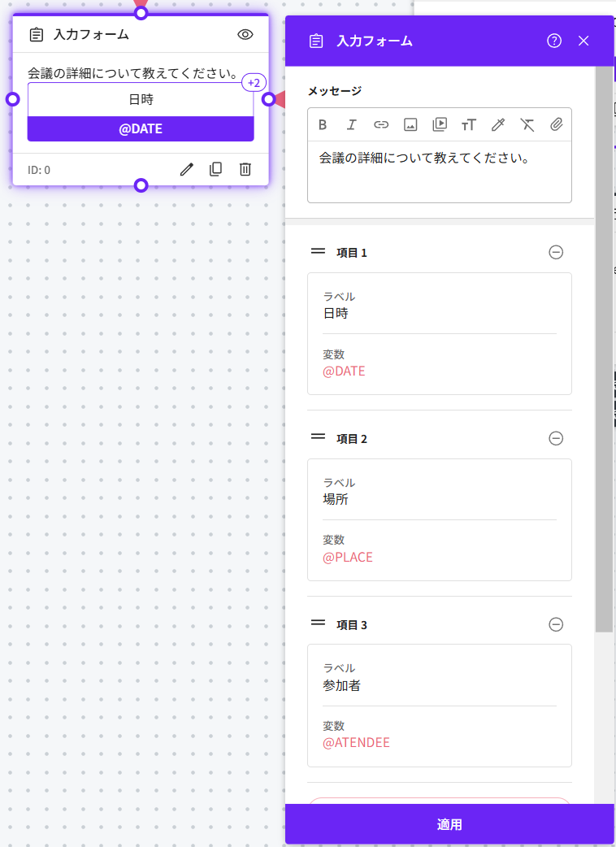Toggle bold formatting in message toolbar
Viewport: 616px width, 847px height.
323,124
